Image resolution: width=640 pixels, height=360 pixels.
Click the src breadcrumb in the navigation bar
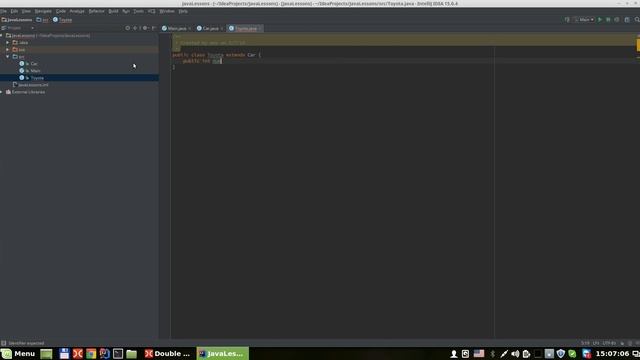(x=42, y=20)
